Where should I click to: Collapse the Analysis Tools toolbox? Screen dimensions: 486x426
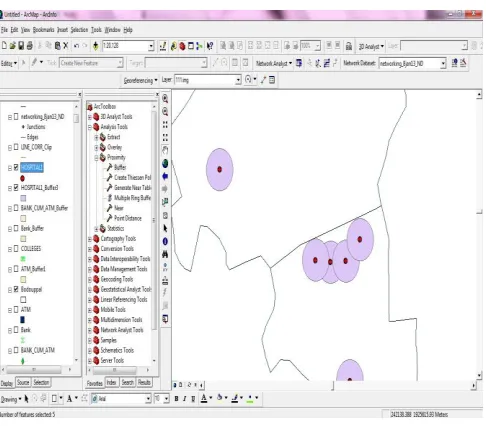click(90, 127)
